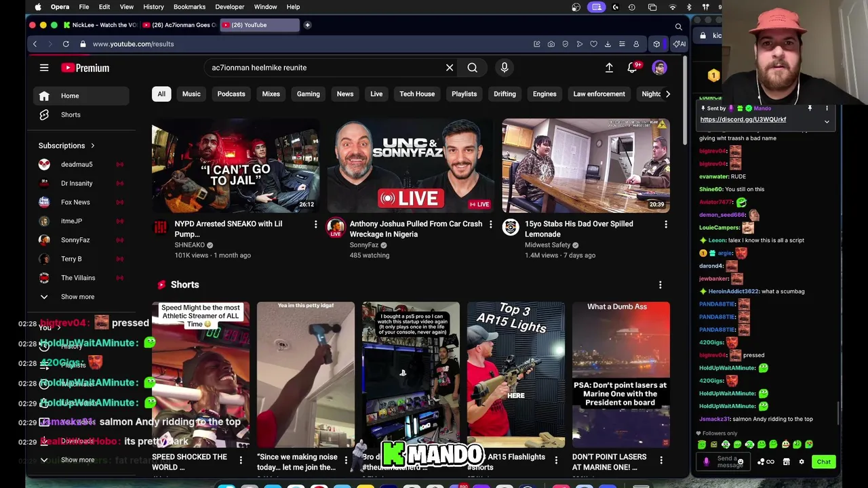868x488 pixels.
Task: Select the Live filter chip
Action: pos(376,94)
